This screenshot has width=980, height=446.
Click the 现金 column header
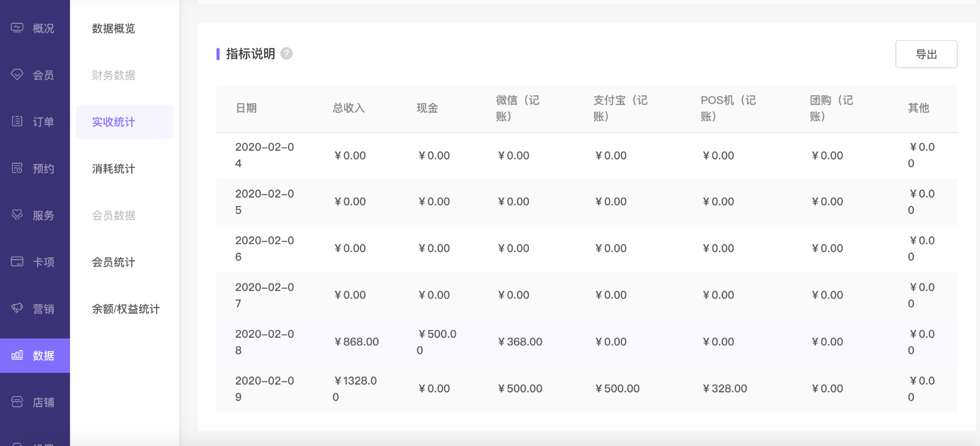point(427,108)
